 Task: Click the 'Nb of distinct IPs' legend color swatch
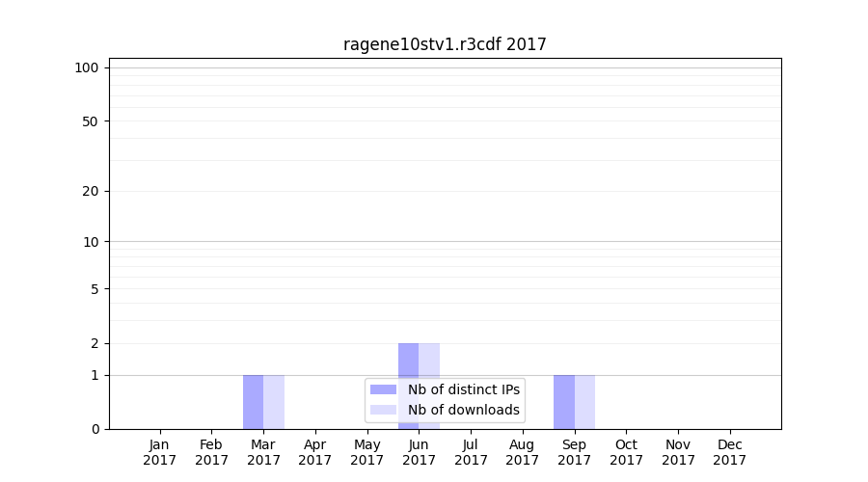(383, 389)
